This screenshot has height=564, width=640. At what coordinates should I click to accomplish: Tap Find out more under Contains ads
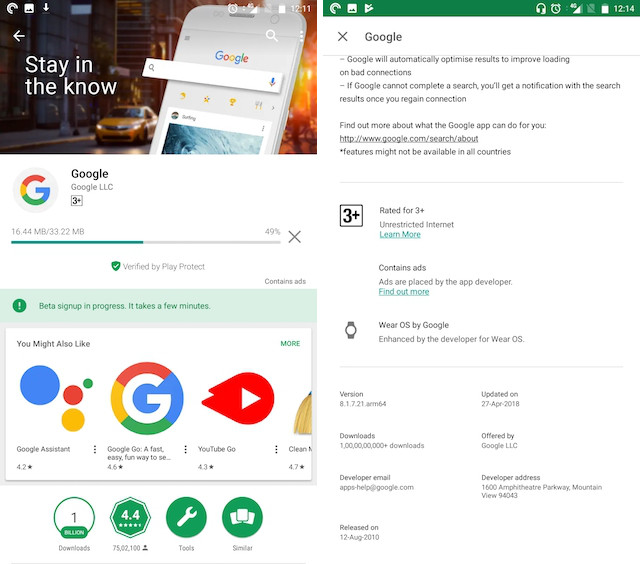click(404, 291)
